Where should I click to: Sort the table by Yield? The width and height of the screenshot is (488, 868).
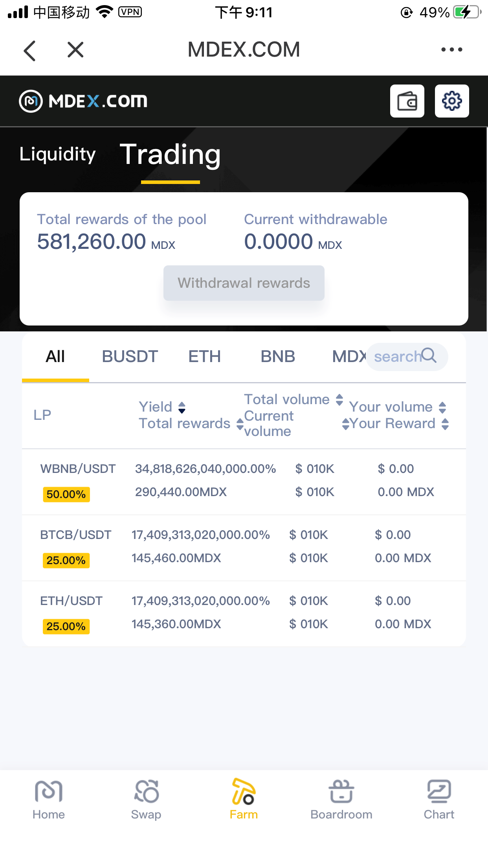coord(182,407)
